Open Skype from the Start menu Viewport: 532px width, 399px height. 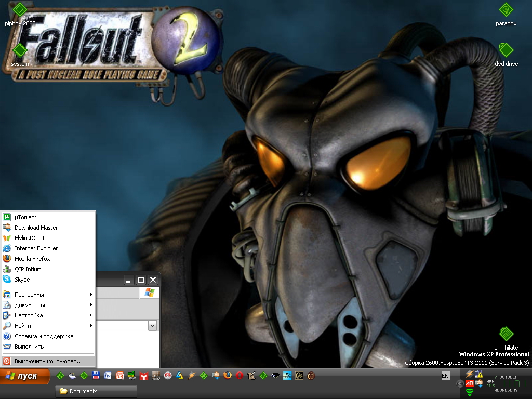(x=48, y=280)
